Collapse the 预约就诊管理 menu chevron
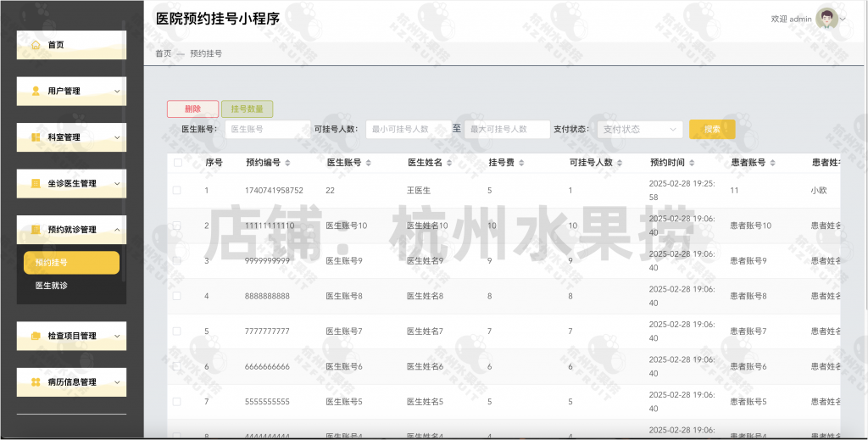This screenshot has height=440, width=868. (117, 230)
